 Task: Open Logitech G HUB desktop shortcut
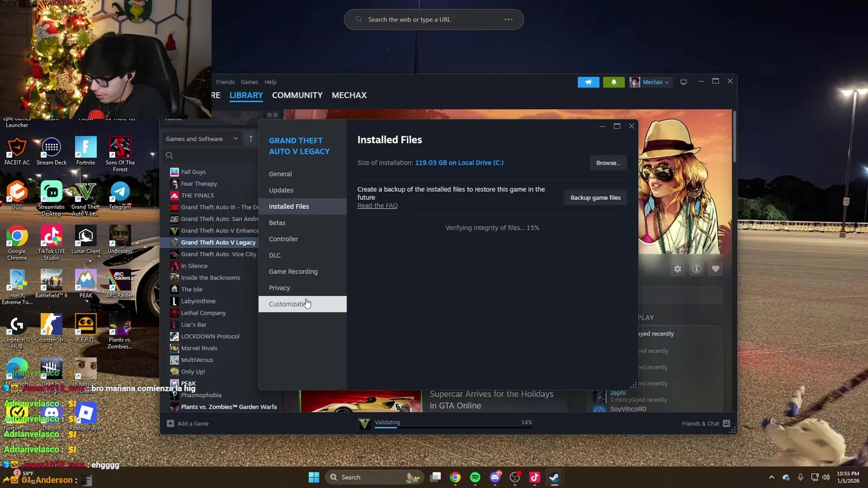point(17,332)
